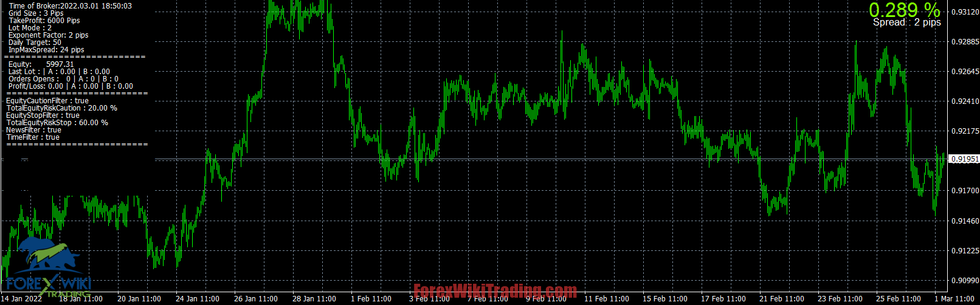Click the 0.92410 price axis label

pos(964,101)
